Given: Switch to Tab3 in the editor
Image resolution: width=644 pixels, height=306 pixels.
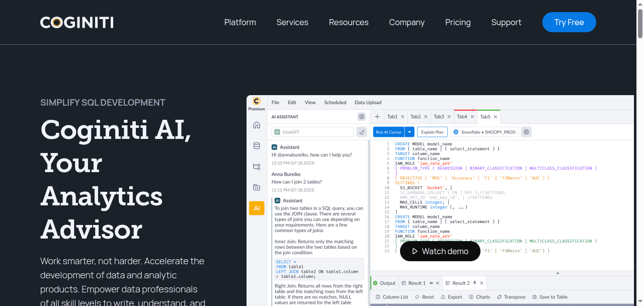Looking at the screenshot, I should [439, 117].
